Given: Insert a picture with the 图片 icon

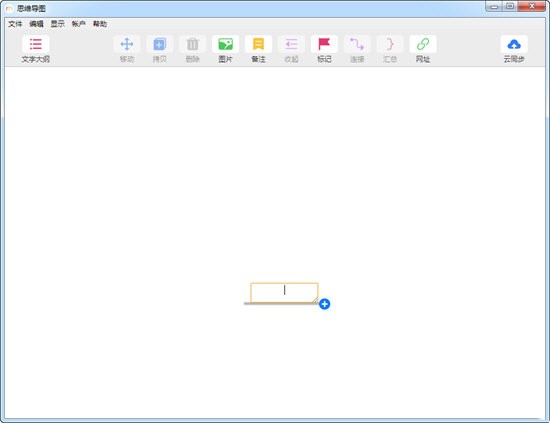Looking at the screenshot, I should point(226,45).
